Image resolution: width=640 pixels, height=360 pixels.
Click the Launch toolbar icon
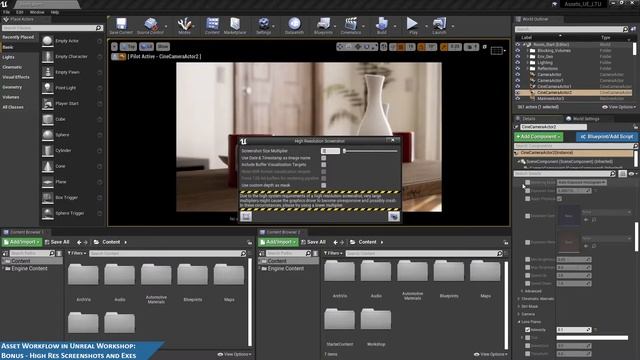point(439,24)
